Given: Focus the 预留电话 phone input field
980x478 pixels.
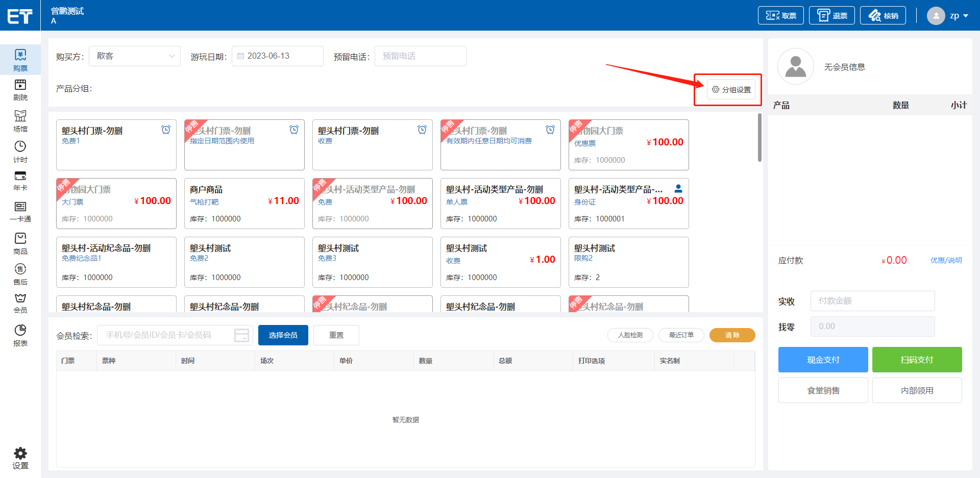Looking at the screenshot, I should [420, 56].
